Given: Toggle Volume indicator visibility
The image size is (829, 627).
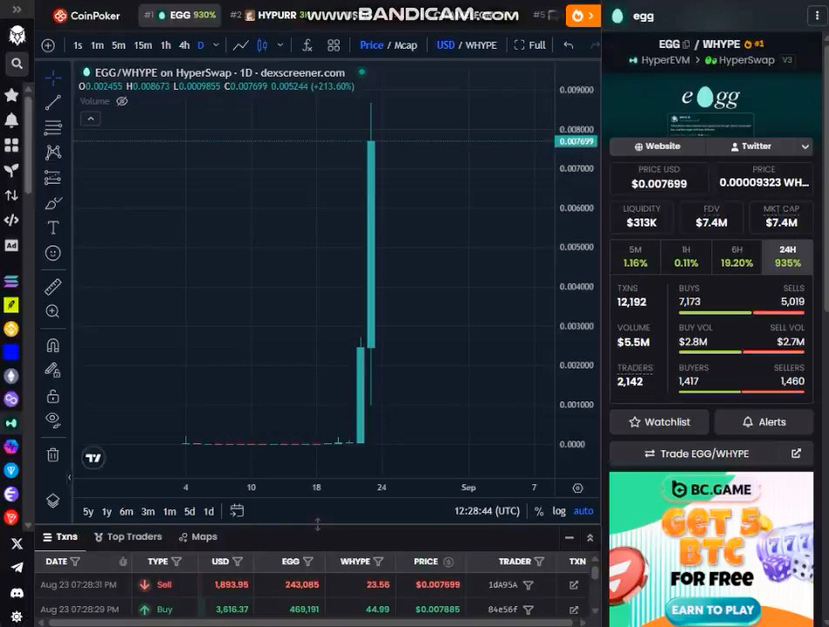Looking at the screenshot, I should (122, 101).
